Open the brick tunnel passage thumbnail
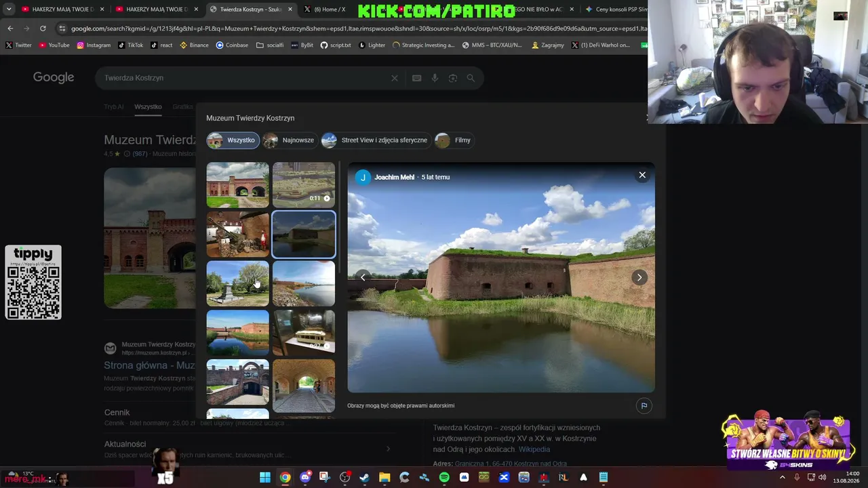Viewport: 868px width, 488px height. [x=304, y=386]
